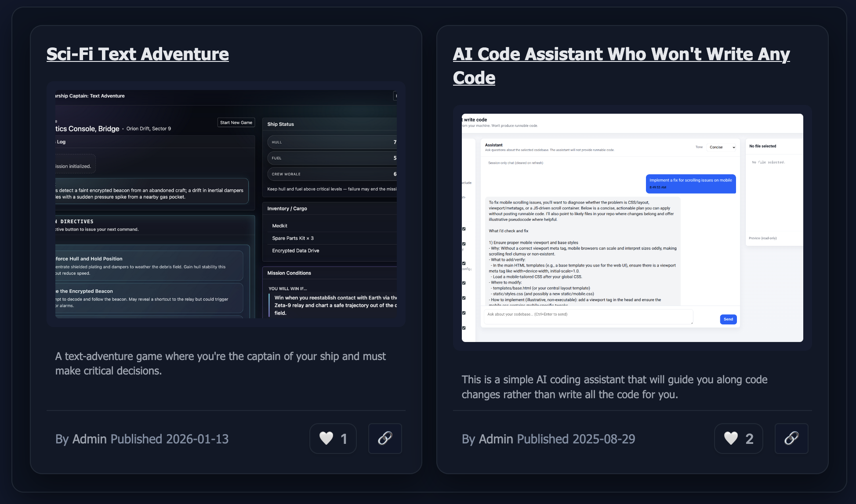
Task: Like the AI Code Assistant post
Action: coord(738,438)
